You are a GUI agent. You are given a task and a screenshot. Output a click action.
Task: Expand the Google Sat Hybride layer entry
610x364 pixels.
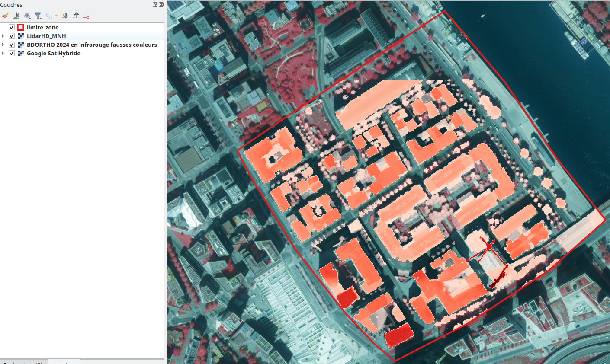click(x=3, y=53)
